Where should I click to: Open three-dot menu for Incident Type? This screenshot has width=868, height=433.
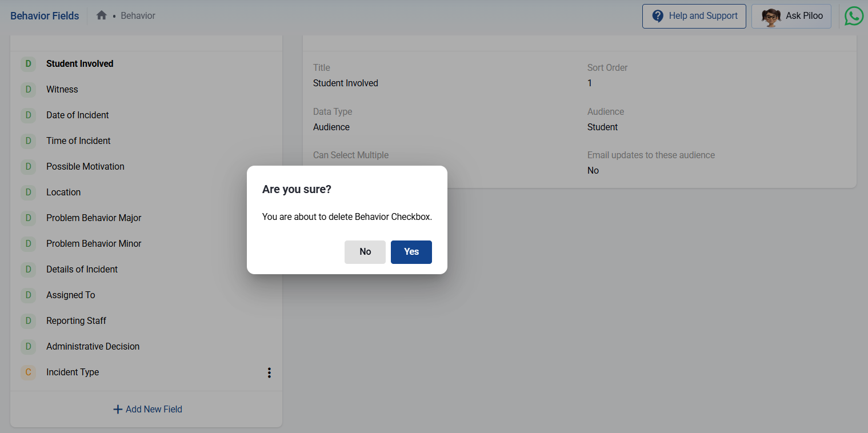[x=269, y=372]
